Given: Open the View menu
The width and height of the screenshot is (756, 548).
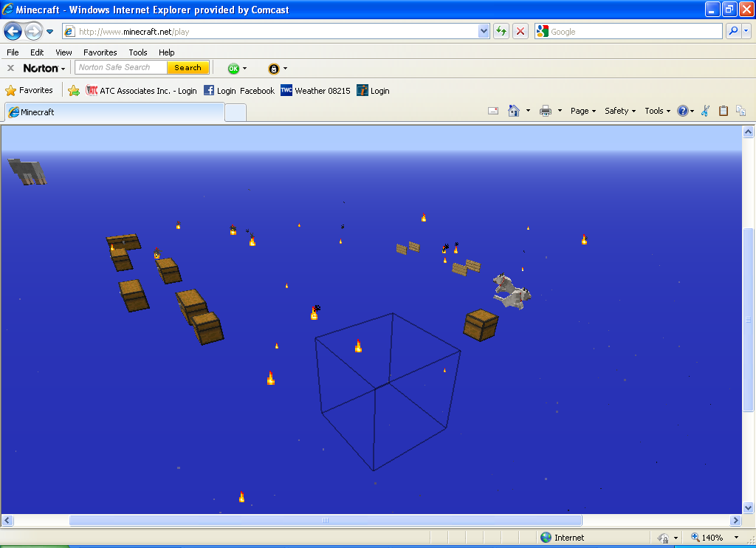Looking at the screenshot, I should pyautogui.click(x=63, y=52).
